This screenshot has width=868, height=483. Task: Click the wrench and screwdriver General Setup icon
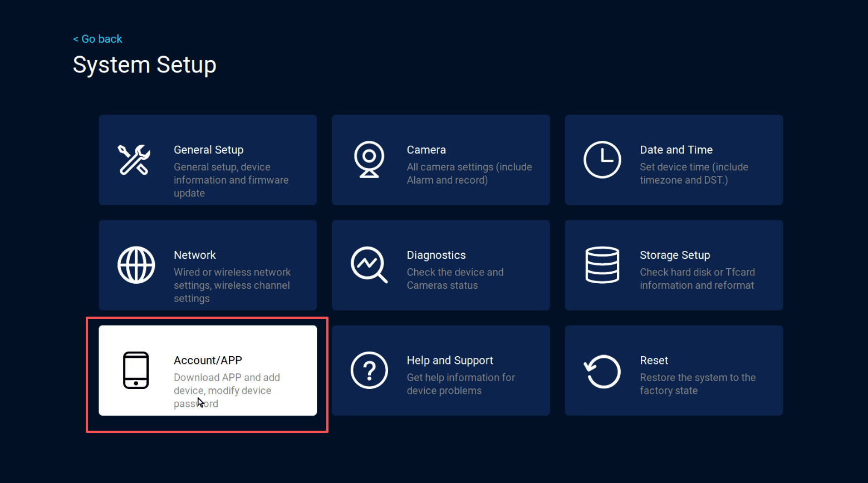click(134, 160)
